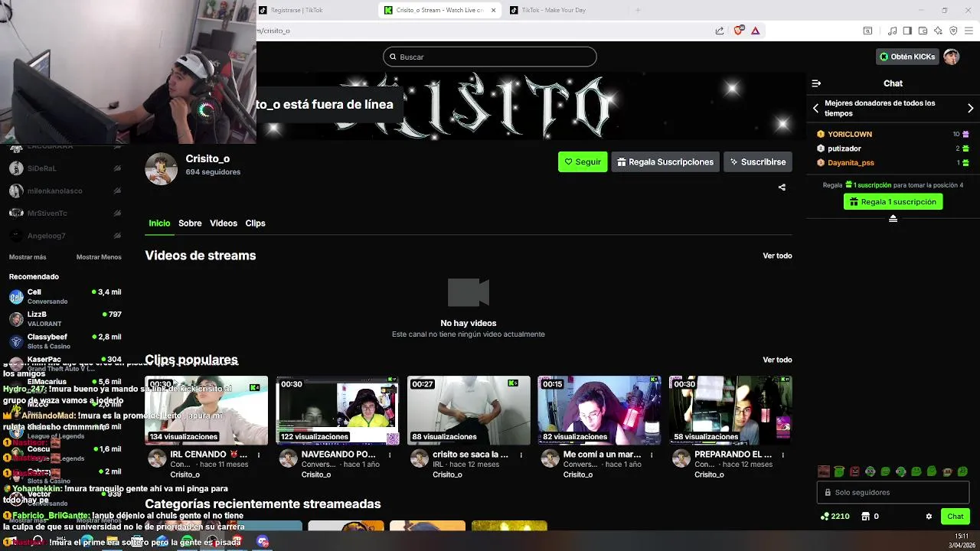
Task: Open the Brave Shields lion icon
Action: tap(738, 31)
